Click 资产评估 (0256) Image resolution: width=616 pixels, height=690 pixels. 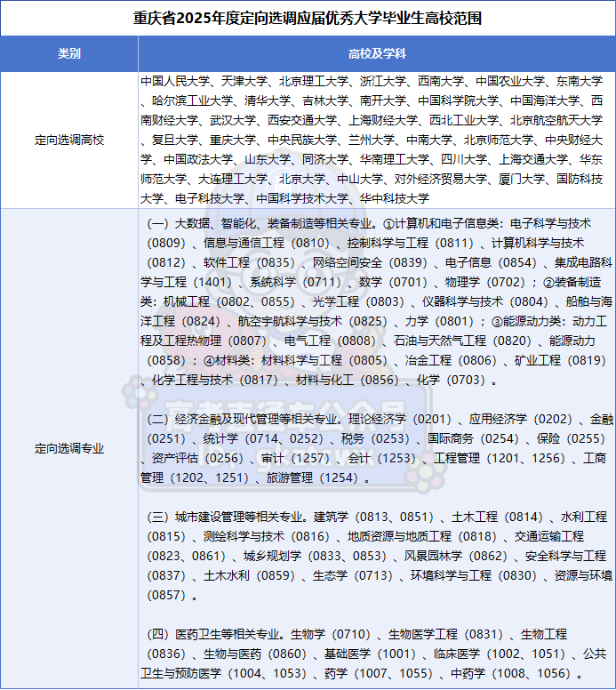[x=198, y=458]
